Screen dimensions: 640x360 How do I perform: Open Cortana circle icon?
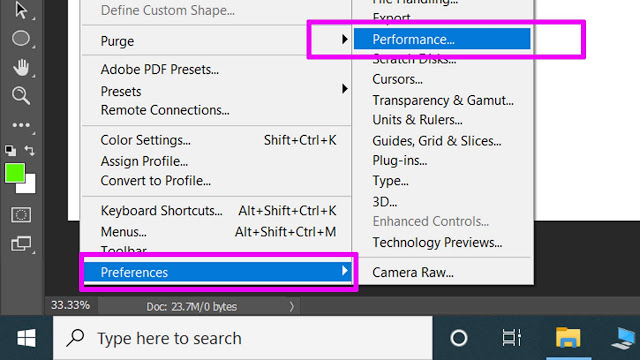[x=459, y=338]
